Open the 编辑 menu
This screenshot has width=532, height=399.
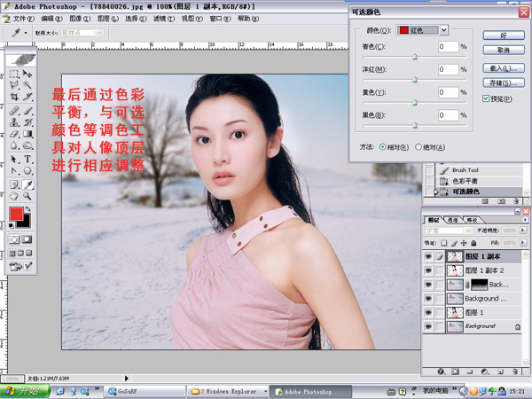click(x=51, y=19)
